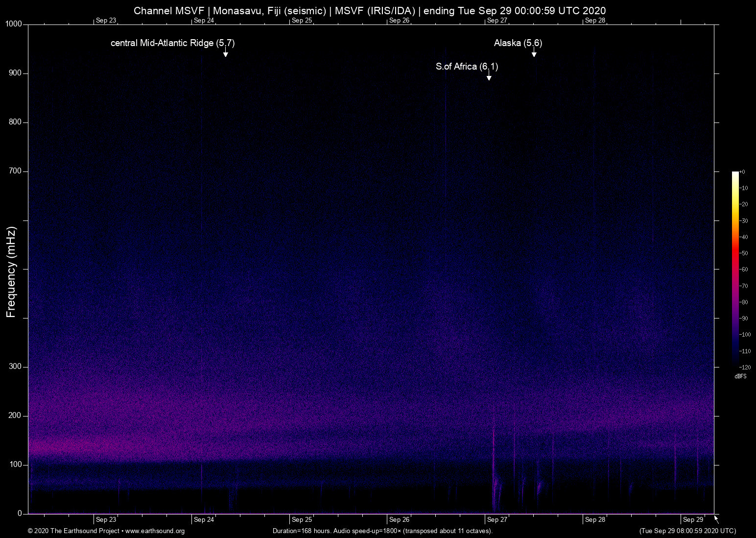The height and width of the screenshot is (538, 756).
Task: Select the Tue Sep 29 timestamp text
Action: pyautogui.click(x=687, y=531)
